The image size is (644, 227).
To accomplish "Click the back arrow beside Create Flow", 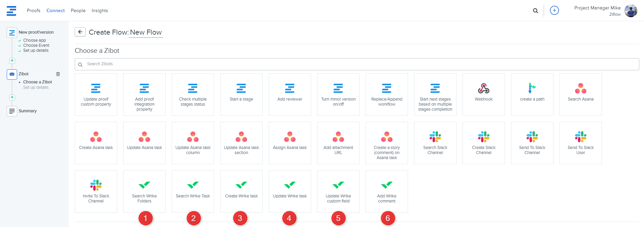I will tap(80, 32).
